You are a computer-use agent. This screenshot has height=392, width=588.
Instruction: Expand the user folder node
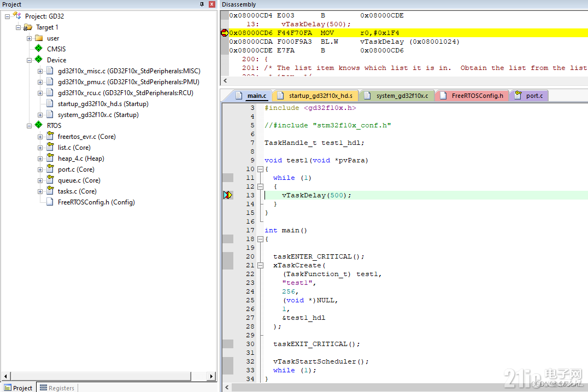coord(30,38)
